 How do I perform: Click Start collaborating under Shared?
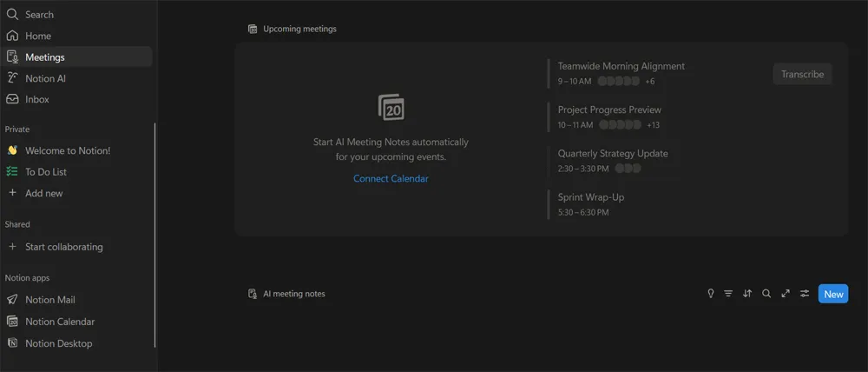(x=63, y=247)
